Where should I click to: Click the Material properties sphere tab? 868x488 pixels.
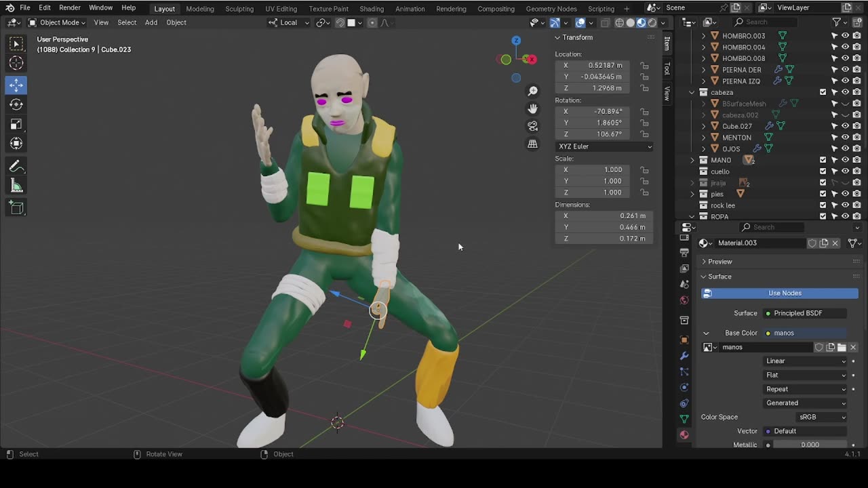pos(684,435)
